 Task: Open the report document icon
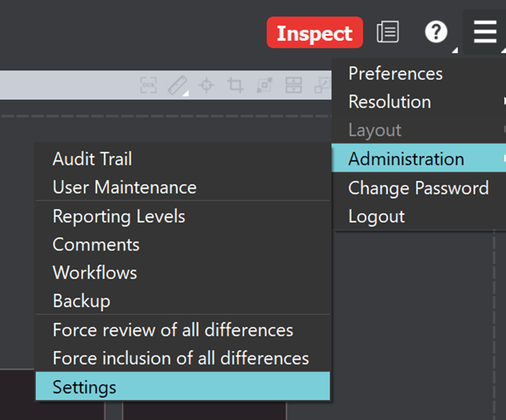387,32
